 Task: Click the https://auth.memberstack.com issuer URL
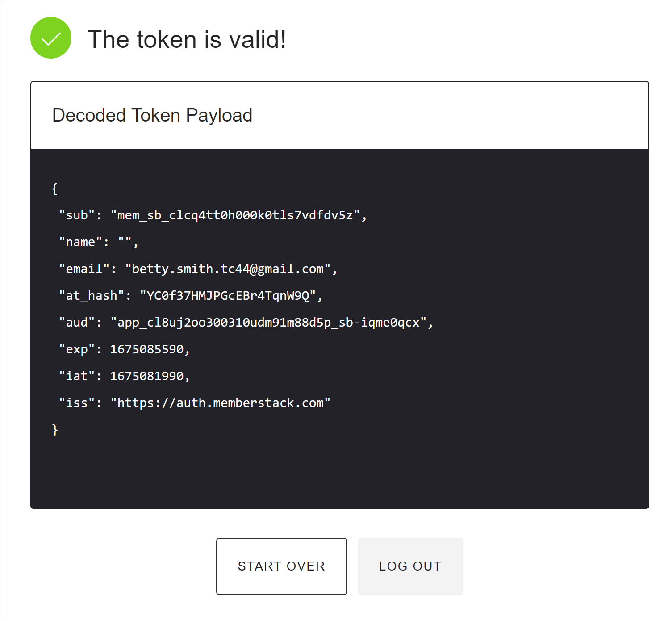(x=221, y=403)
